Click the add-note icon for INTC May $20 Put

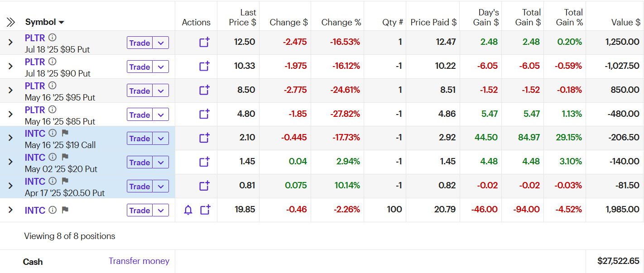tap(205, 162)
